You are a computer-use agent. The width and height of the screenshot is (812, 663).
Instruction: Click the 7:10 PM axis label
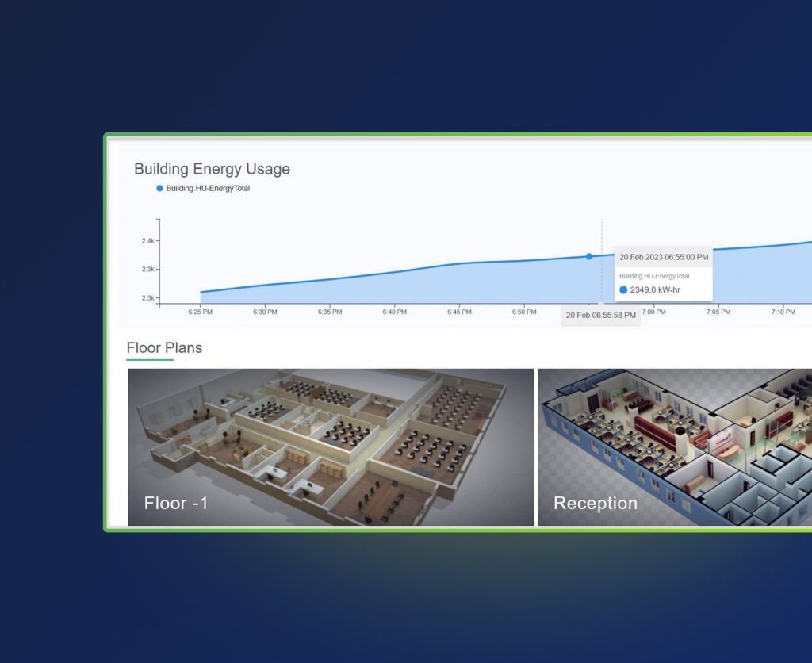tap(783, 312)
